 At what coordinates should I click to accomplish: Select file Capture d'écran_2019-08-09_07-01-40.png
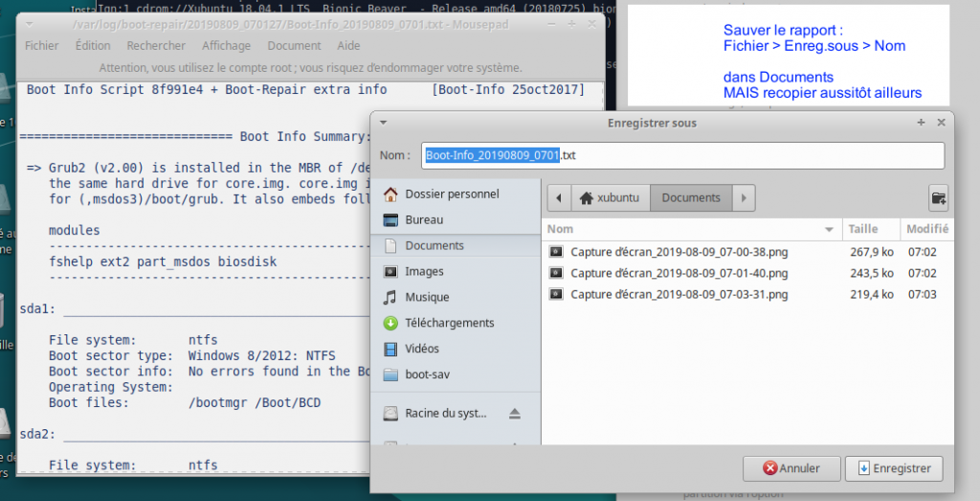[679, 273]
